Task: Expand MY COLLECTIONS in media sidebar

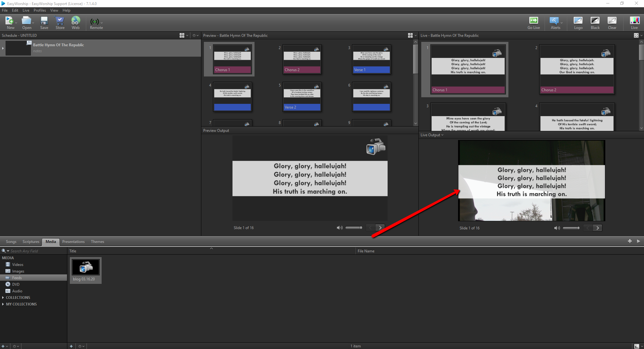Action: point(3,304)
